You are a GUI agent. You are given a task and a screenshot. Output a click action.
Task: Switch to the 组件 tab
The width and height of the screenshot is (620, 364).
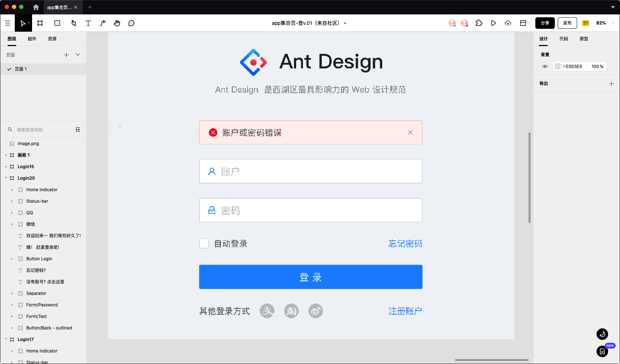32,39
